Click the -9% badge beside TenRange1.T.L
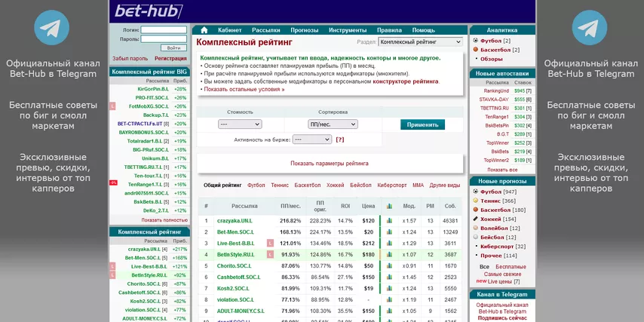This screenshot has width=644, height=322. pyautogui.click(x=113, y=182)
